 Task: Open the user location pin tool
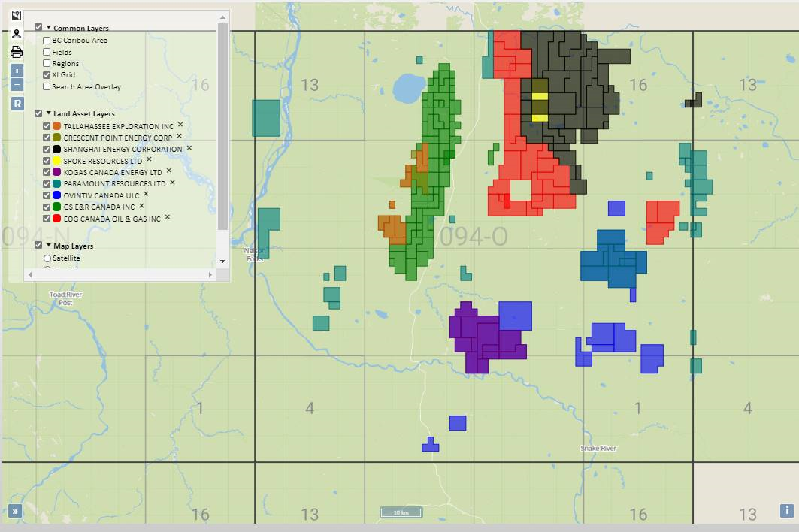pos(17,34)
